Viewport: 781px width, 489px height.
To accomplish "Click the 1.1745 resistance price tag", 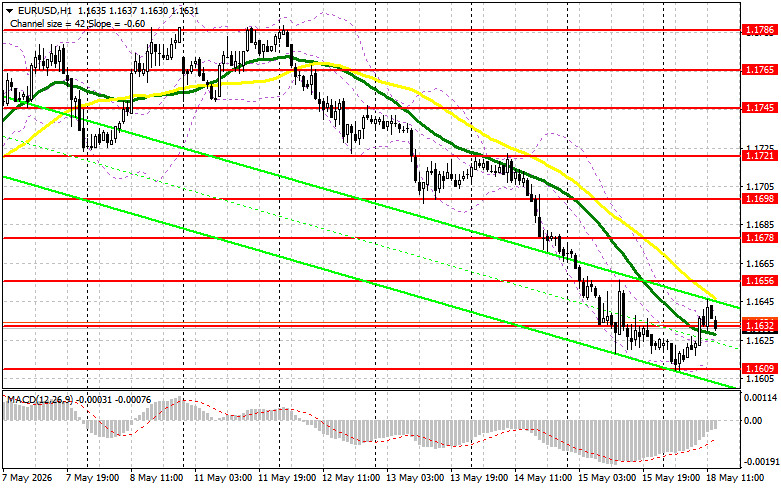I will 759,108.
